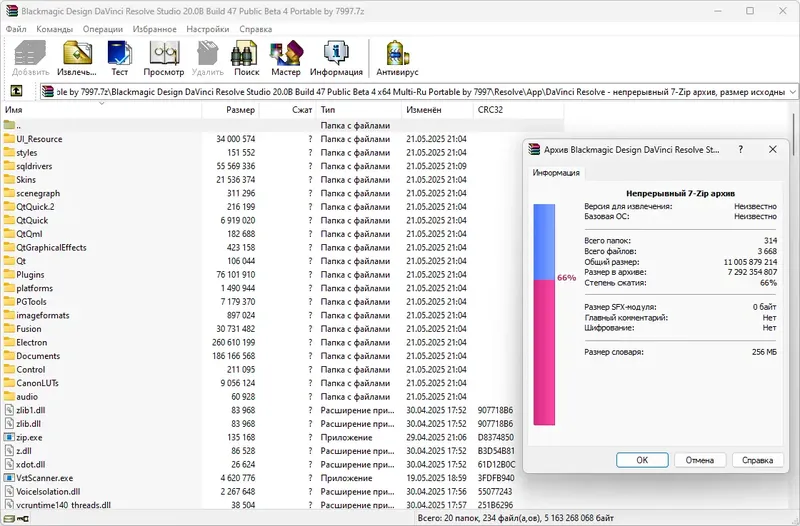Screen dimensions: 800x526
Task: Confirm the dialog with OK button
Action: pyautogui.click(x=642, y=460)
